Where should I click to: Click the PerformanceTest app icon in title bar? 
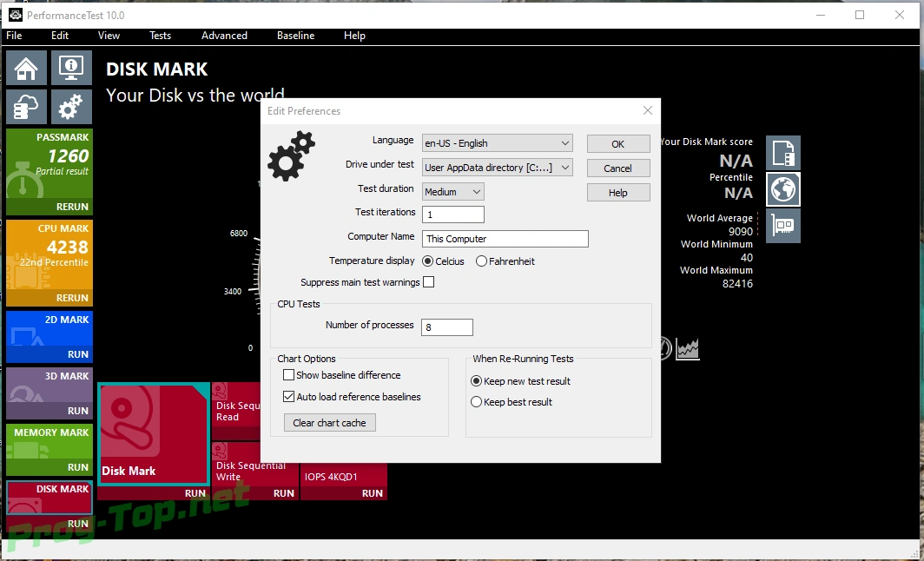coord(16,15)
